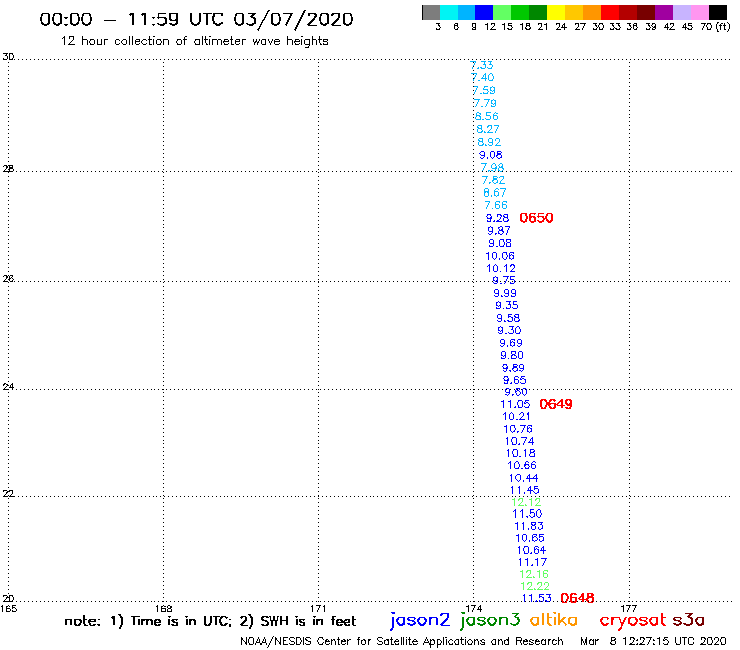Click the 'Time is in UTC' note
The height and width of the screenshot is (650, 740).
[181, 621]
